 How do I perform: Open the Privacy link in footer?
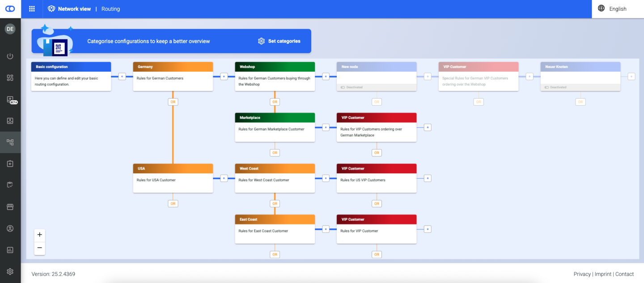582,274
